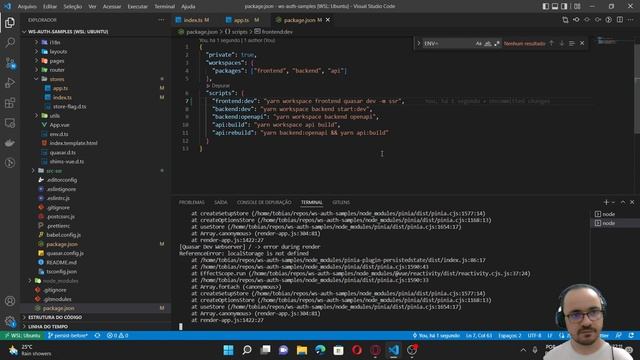Screen dimensions: 640x360
Task: Open quasar.config.js in the explorer
Action: (64, 253)
